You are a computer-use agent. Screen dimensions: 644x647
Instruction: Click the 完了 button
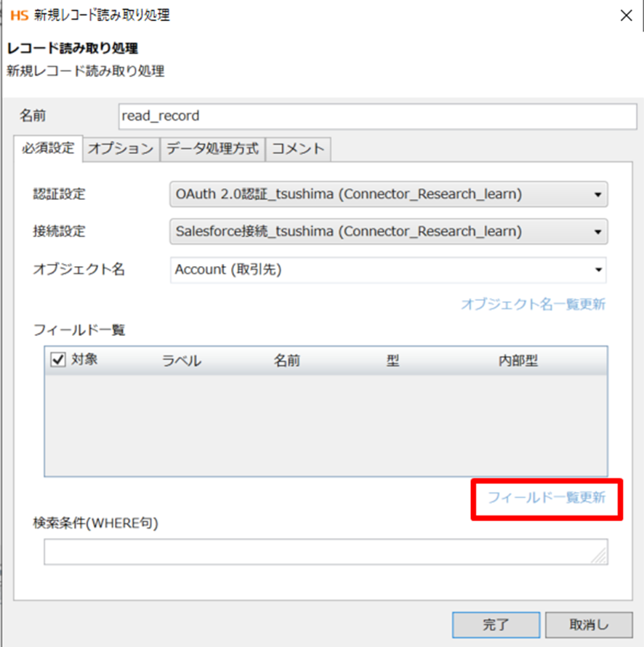(x=496, y=624)
